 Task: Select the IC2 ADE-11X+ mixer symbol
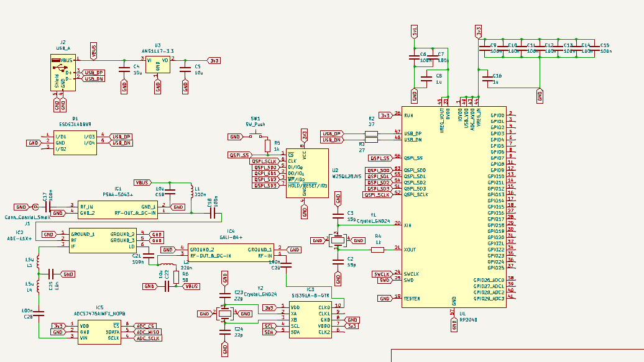[x=103, y=240]
